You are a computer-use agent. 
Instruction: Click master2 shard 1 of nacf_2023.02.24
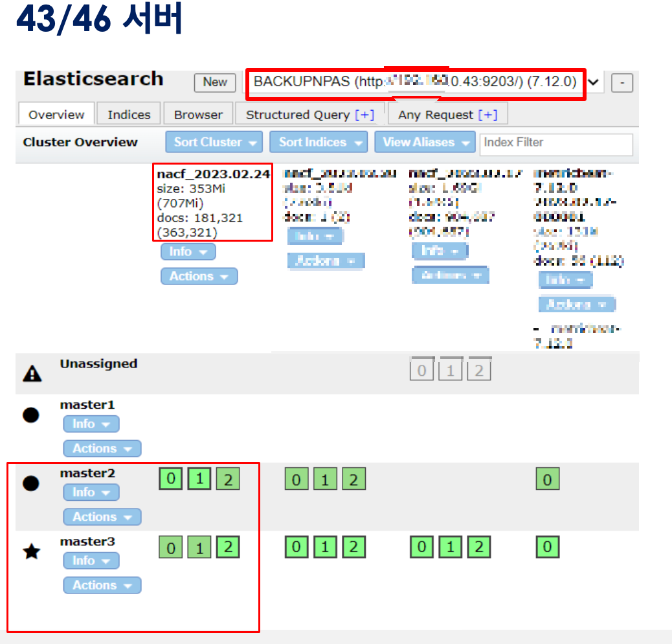[199, 479]
